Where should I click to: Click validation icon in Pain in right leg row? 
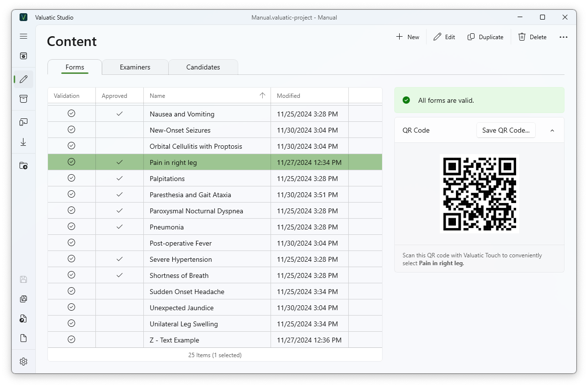pos(71,162)
